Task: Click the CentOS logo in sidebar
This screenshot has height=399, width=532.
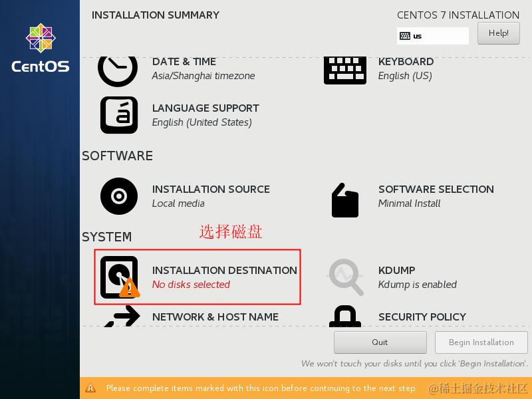Action: [x=41, y=48]
